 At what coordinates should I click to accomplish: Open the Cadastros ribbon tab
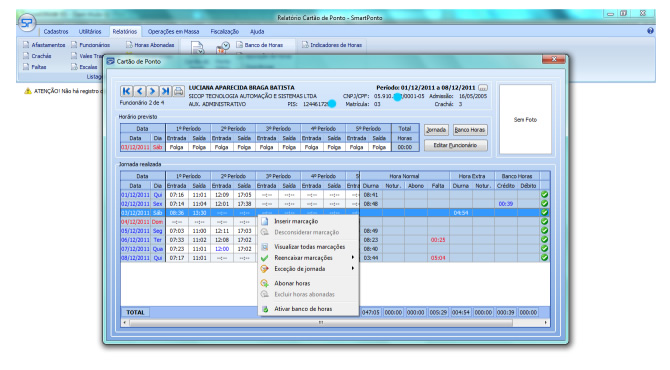(56, 32)
